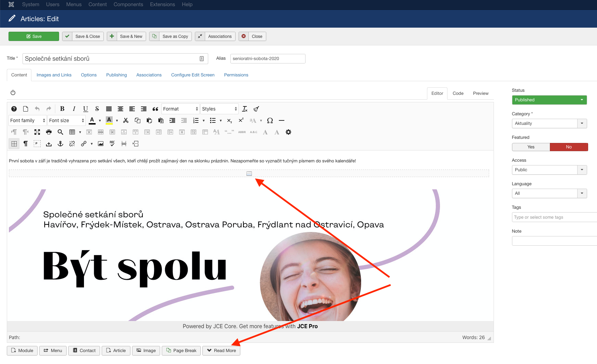Click the Read More button

(x=221, y=351)
